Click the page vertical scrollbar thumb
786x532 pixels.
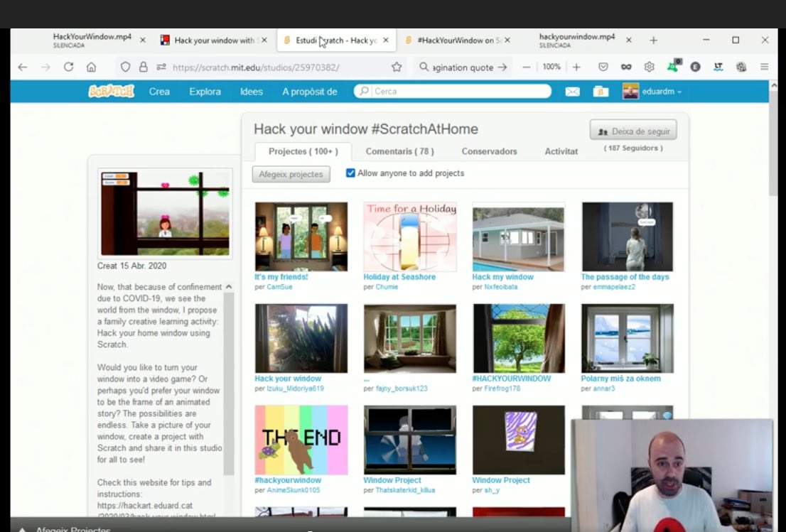point(773,144)
